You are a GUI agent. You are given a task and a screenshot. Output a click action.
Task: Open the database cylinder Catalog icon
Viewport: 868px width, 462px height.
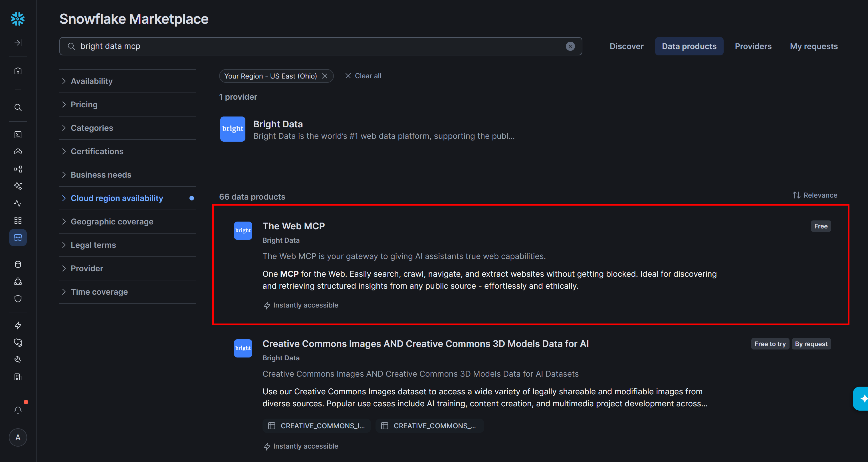(x=18, y=264)
